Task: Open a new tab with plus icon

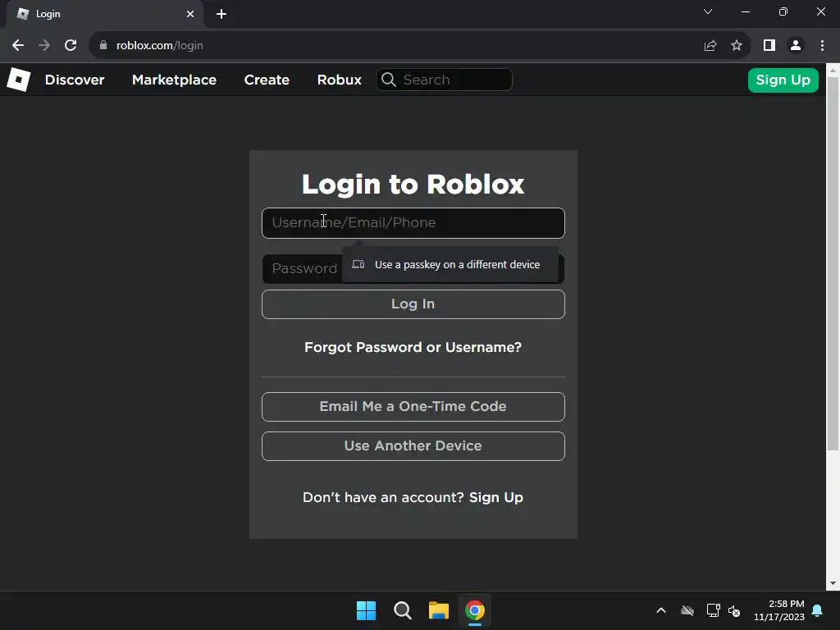Action: point(221,14)
